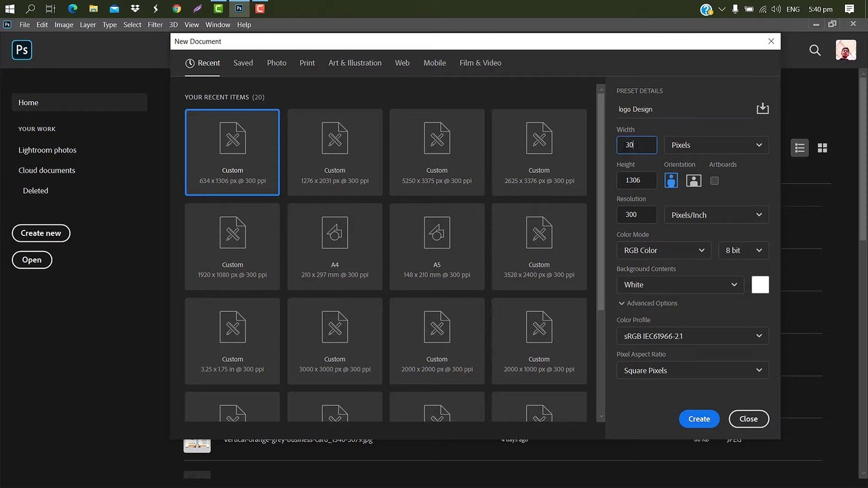Image resolution: width=868 pixels, height=488 pixels.
Task: Open Mail app from taskbar
Action: click(x=115, y=9)
